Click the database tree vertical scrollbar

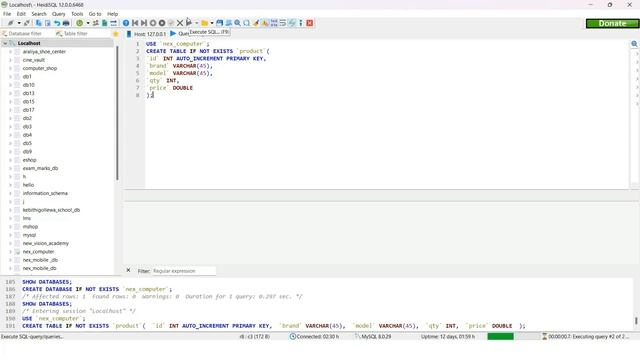point(117,113)
